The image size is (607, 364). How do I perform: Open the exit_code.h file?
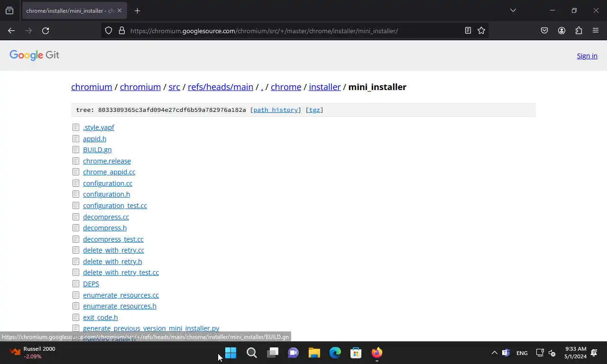coord(100,318)
